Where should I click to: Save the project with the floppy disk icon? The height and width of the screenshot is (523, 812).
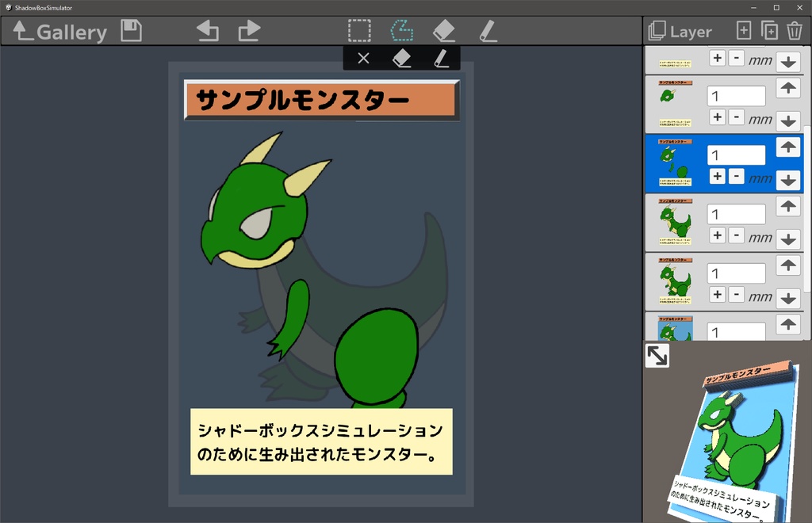tap(131, 31)
